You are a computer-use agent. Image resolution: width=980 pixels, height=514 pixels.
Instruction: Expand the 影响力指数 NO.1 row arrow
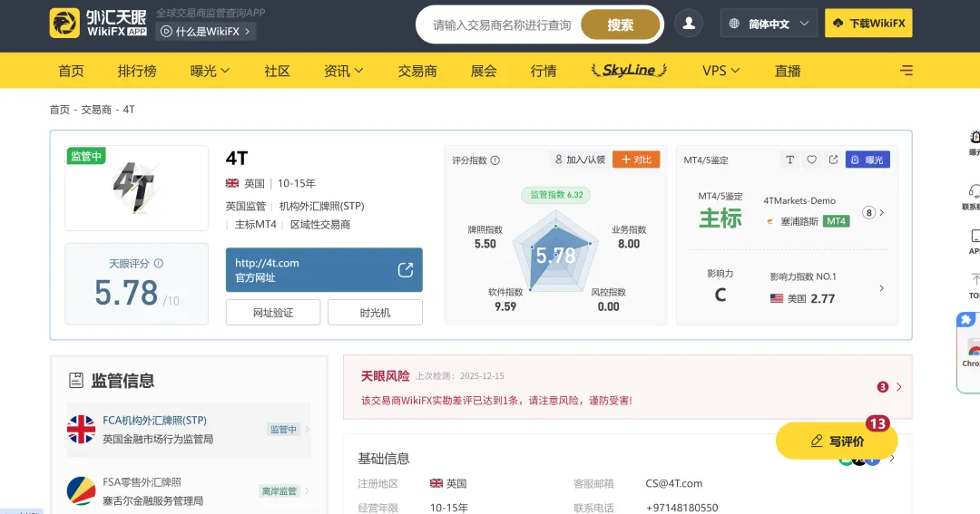click(882, 288)
